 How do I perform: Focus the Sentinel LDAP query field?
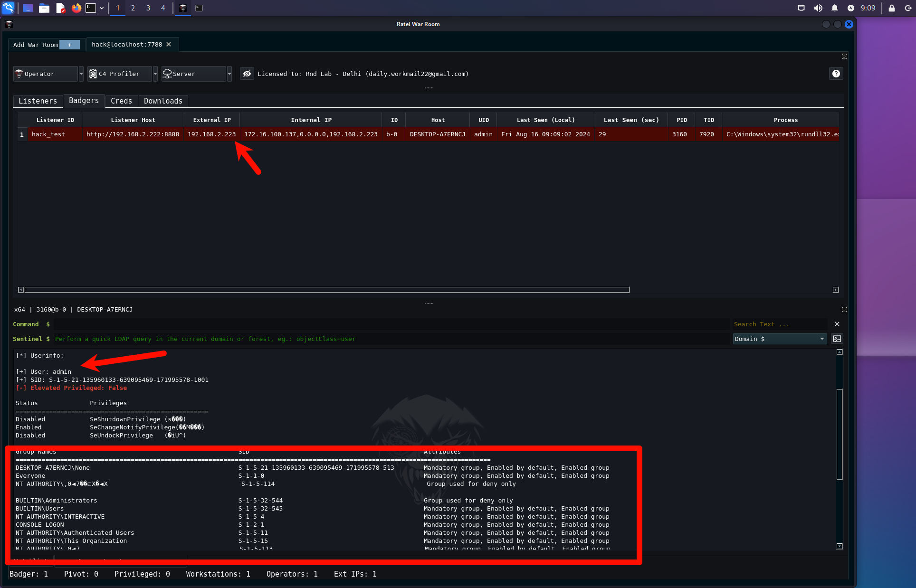tap(391, 339)
